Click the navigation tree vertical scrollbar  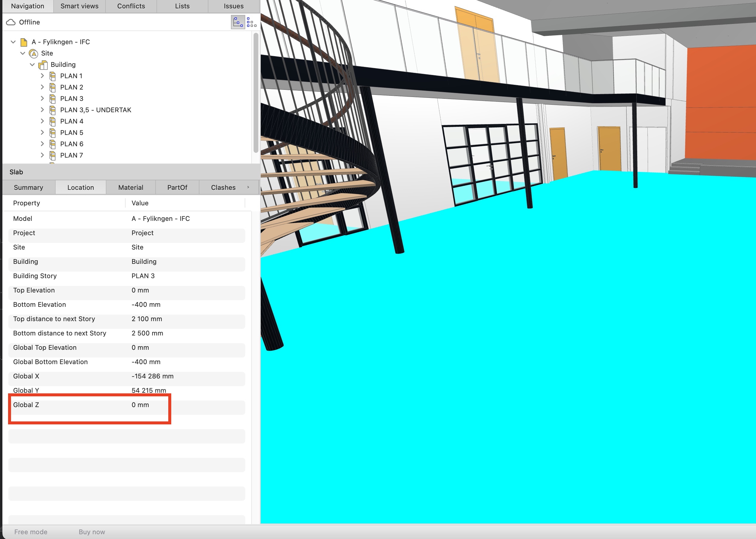coord(256,93)
